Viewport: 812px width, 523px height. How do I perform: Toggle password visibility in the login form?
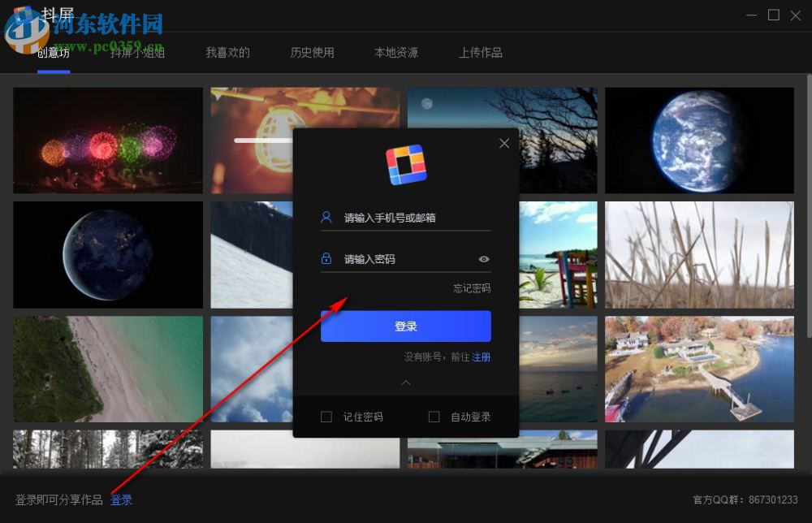[x=484, y=258]
